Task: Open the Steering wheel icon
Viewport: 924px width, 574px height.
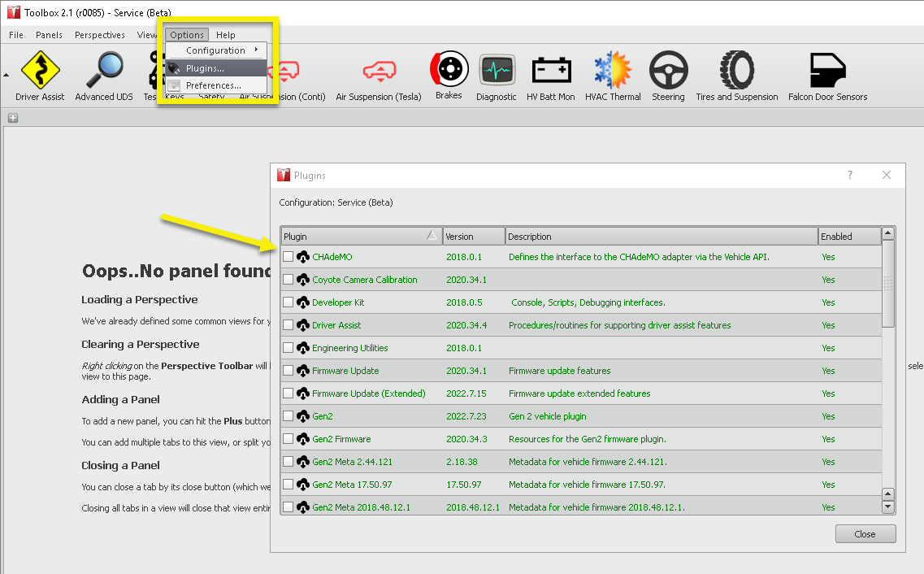Action: [668, 72]
